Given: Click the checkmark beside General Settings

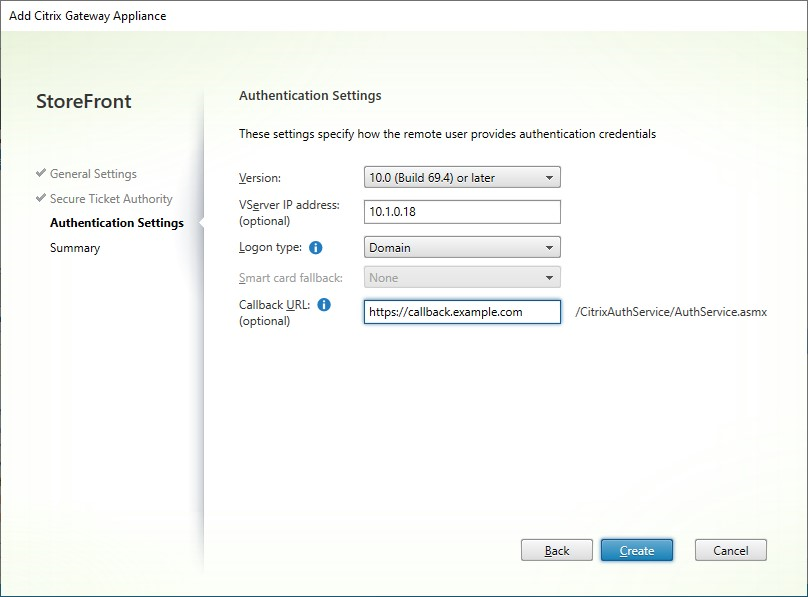Looking at the screenshot, I should point(38,174).
